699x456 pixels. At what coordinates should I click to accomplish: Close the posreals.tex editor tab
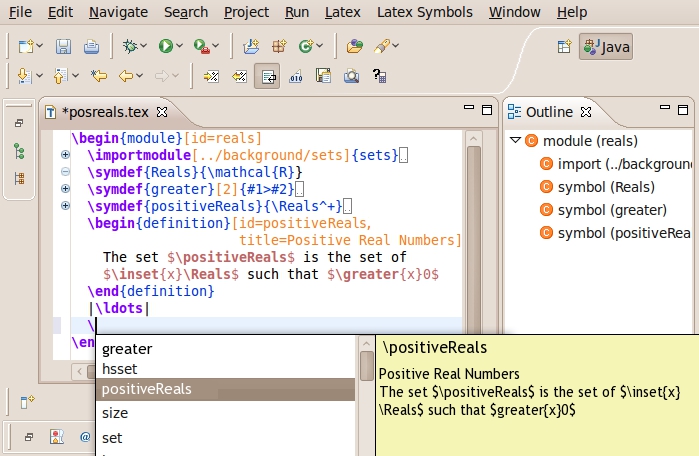coord(162,112)
